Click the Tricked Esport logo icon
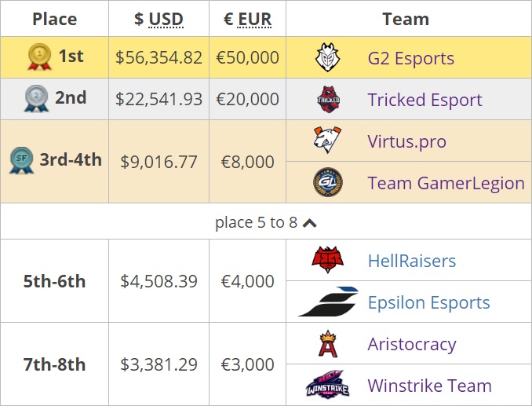 coord(327,100)
